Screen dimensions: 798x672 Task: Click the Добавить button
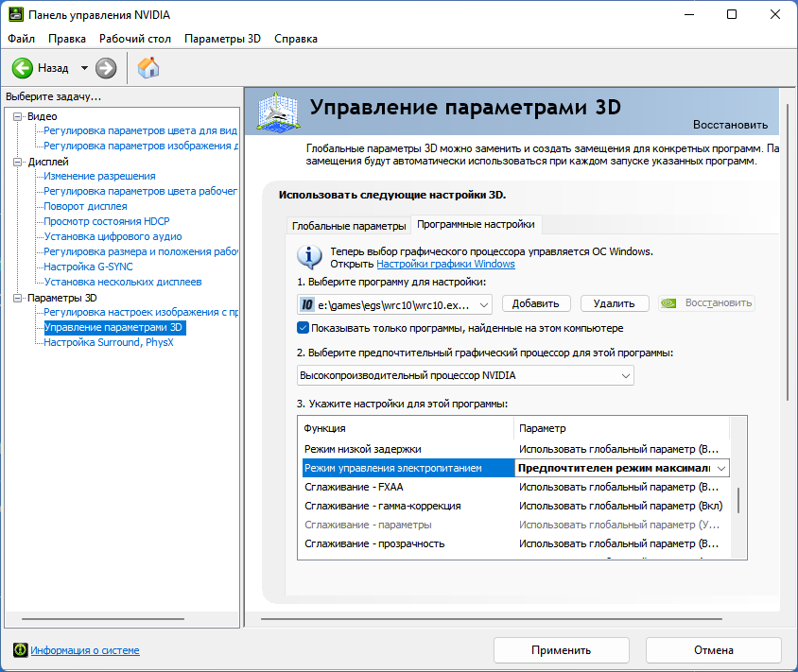pos(536,303)
